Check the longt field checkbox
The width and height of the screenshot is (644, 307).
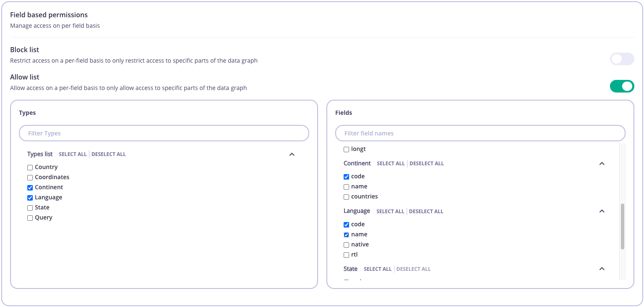pyautogui.click(x=346, y=149)
